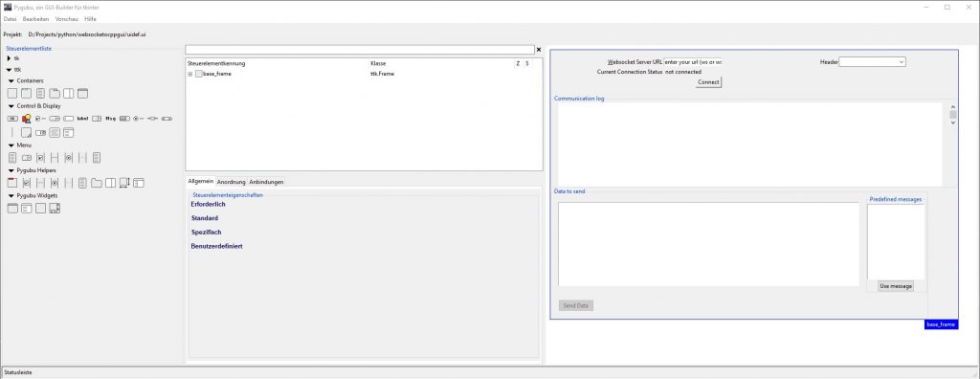Screen dimensions: 980x379
Task: Switch to the Anordnung tab
Action: click(232, 182)
